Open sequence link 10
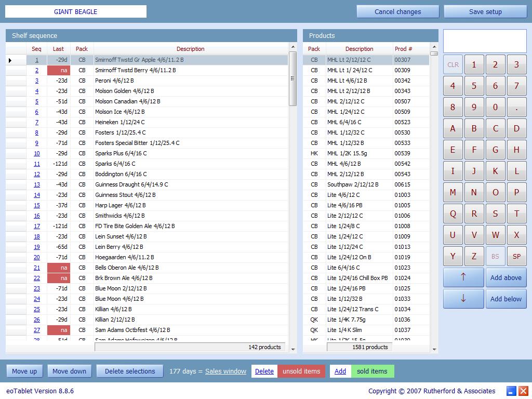This screenshot has height=399, width=532. click(x=37, y=153)
